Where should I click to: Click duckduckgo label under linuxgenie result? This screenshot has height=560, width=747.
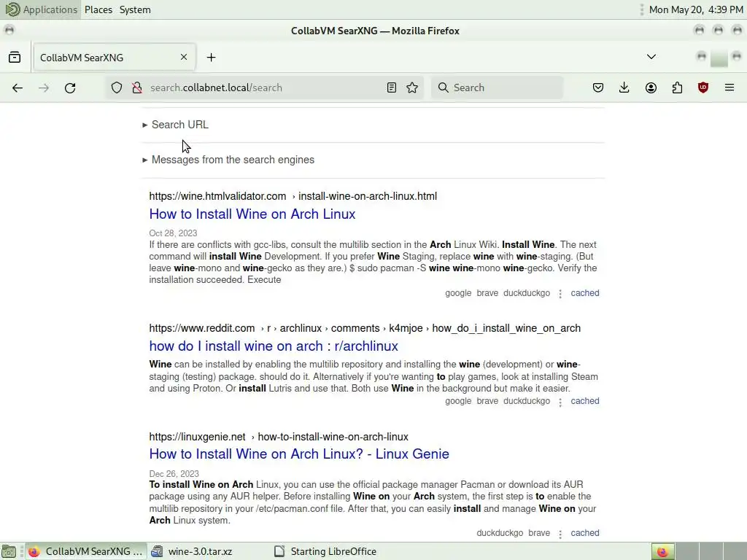coord(500,533)
